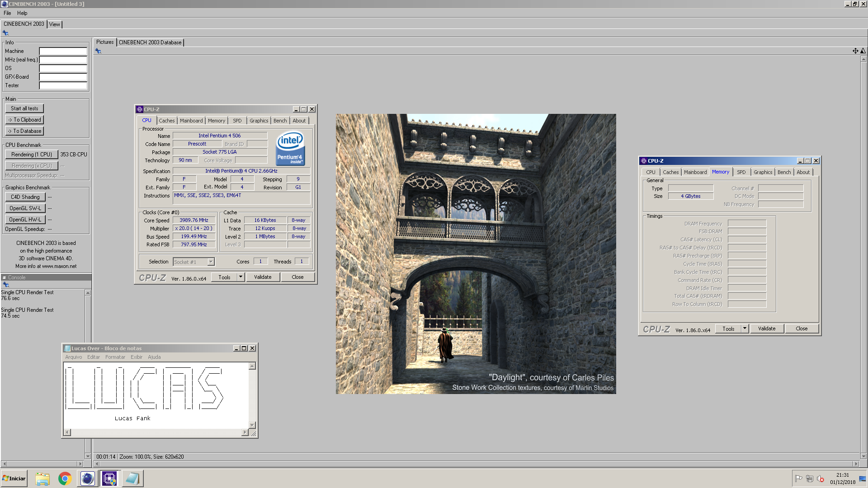Click Show desktop button on taskbar
Screen dimensions: 868x488
pyautogui.click(x=863, y=479)
